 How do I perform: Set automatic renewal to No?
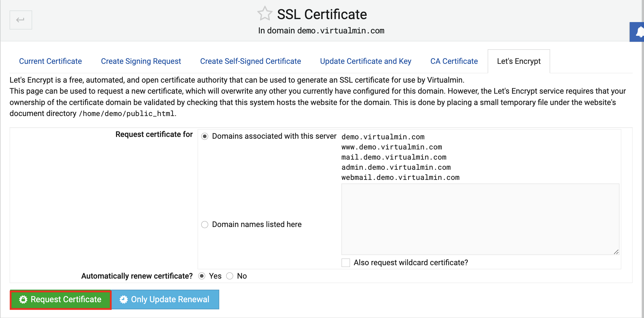pyautogui.click(x=230, y=276)
